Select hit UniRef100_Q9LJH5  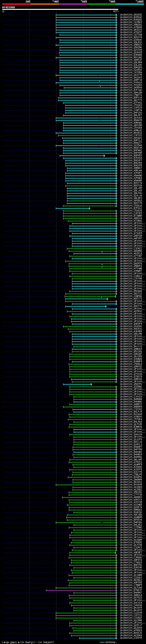131,188
